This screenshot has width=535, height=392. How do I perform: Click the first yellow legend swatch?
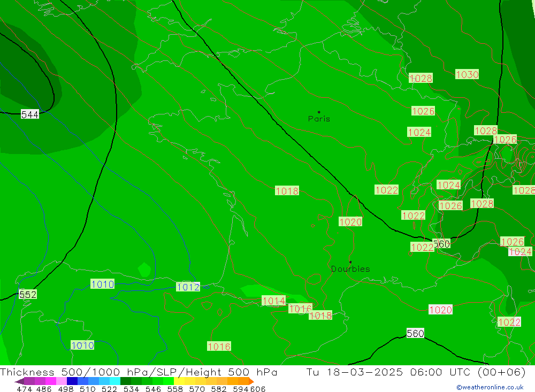179,381
